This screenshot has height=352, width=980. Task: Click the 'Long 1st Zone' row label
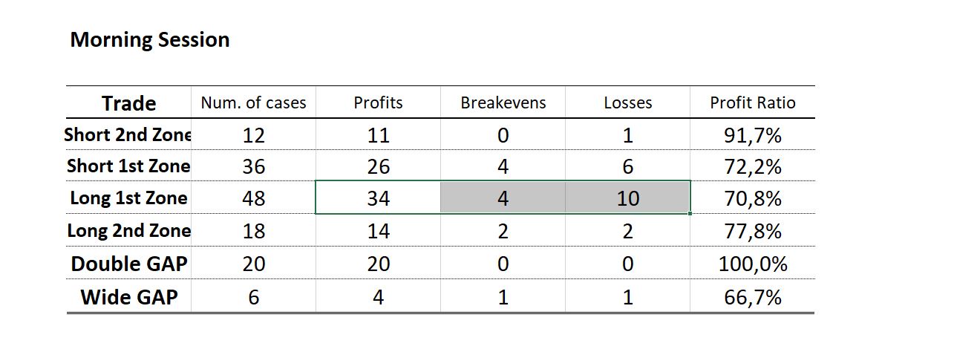(128, 198)
